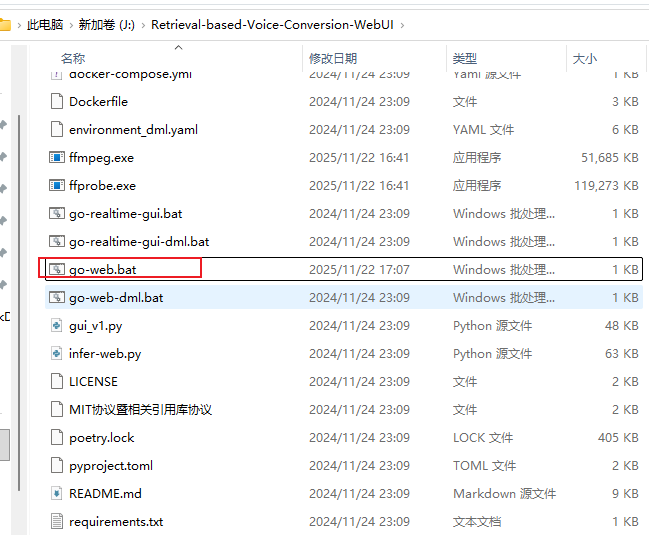Expand the chevron after 新加卷 (J:) breadcrumb
The height and width of the screenshot is (547, 649).
(143, 25)
